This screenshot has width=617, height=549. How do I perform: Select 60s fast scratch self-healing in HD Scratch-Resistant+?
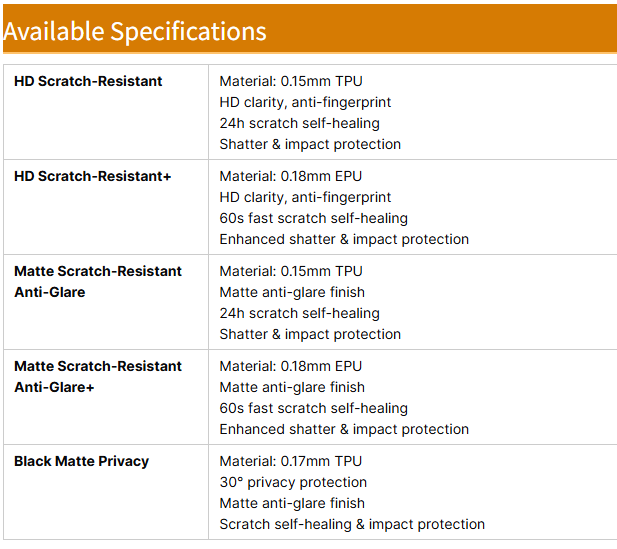click(x=314, y=218)
